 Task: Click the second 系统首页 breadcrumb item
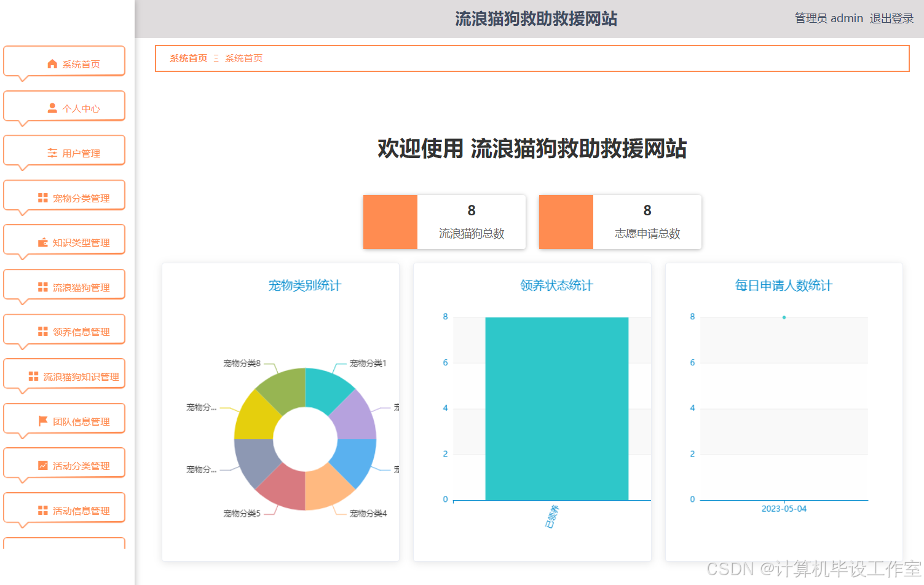(244, 58)
